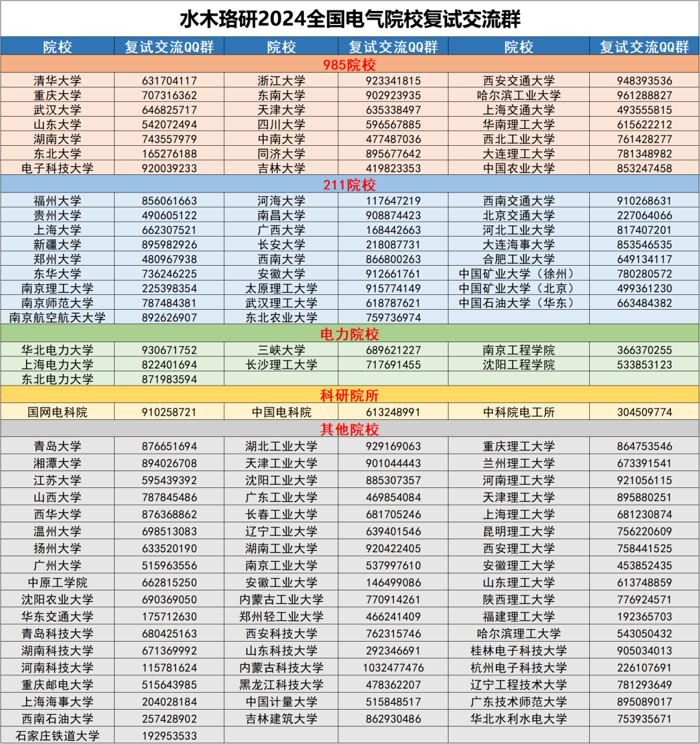Click the 三峡大学 cell

281,350
